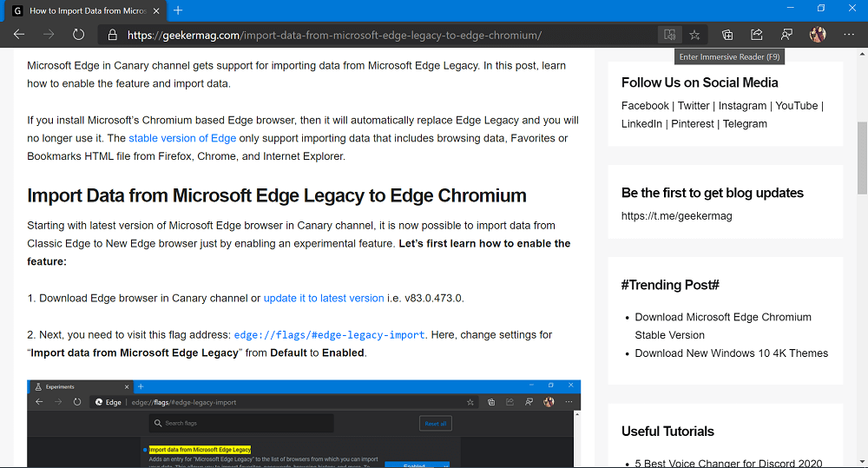868x468 pixels.
Task: Open the user profile avatar
Action: coord(818,35)
